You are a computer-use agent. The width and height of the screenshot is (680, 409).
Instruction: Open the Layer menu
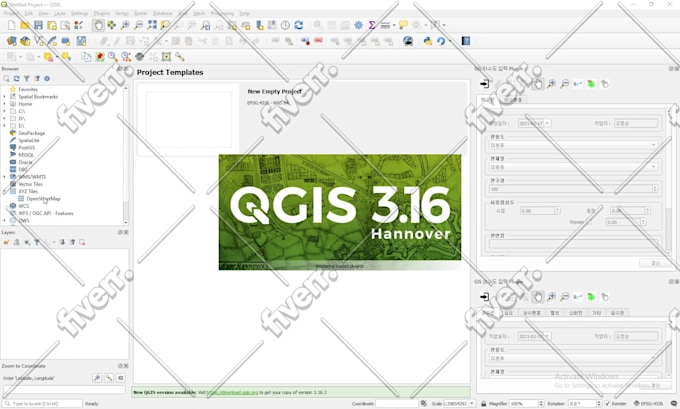(x=59, y=13)
